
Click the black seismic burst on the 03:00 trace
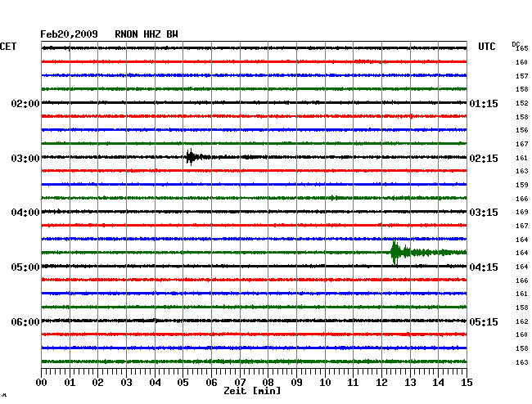(x=192, y=157)
